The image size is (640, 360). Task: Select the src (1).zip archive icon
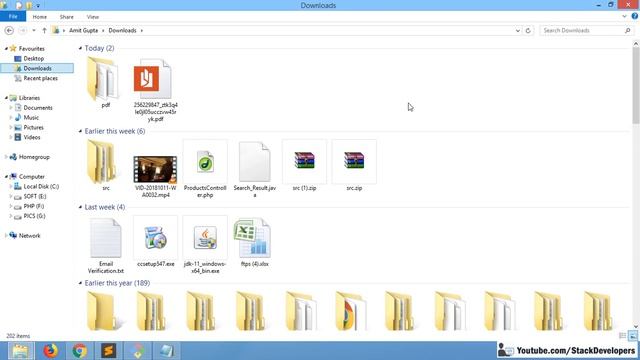(x=304, y=160)
